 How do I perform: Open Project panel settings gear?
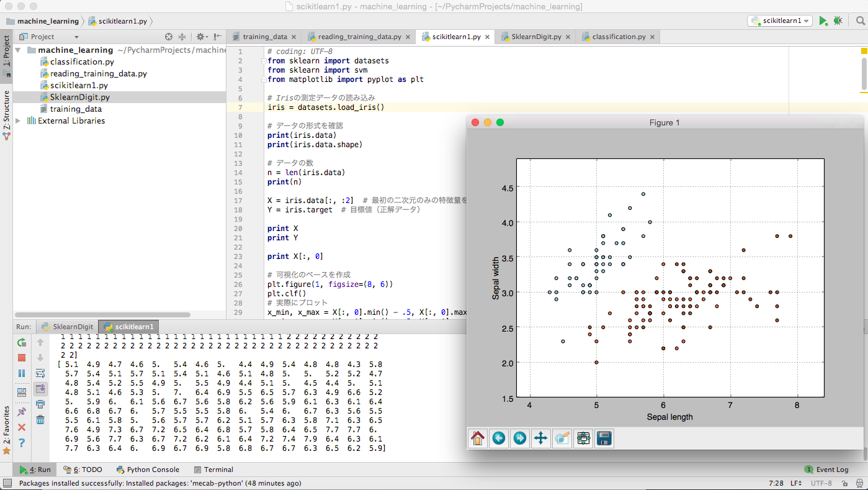(x=201, y=37)
